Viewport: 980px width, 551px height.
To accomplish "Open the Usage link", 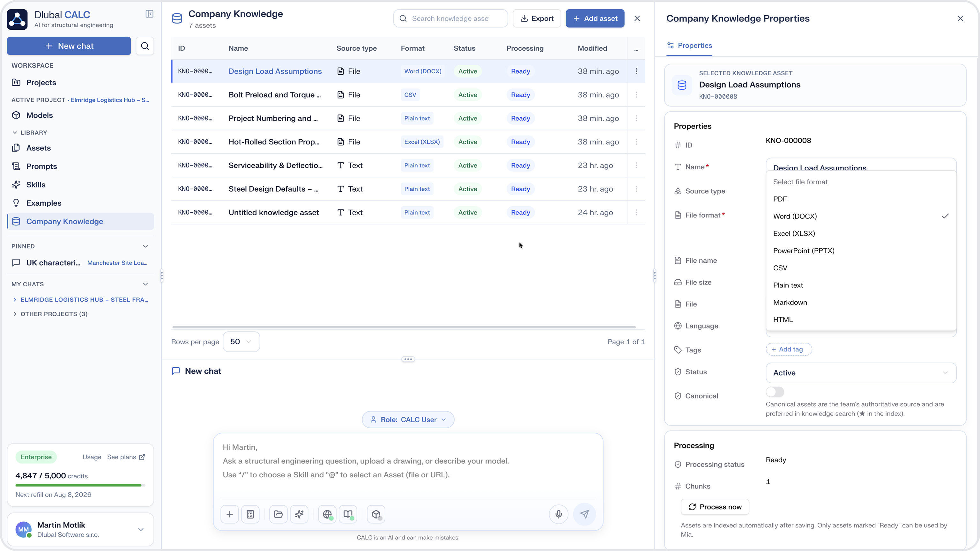I will (x=92, y=457).
